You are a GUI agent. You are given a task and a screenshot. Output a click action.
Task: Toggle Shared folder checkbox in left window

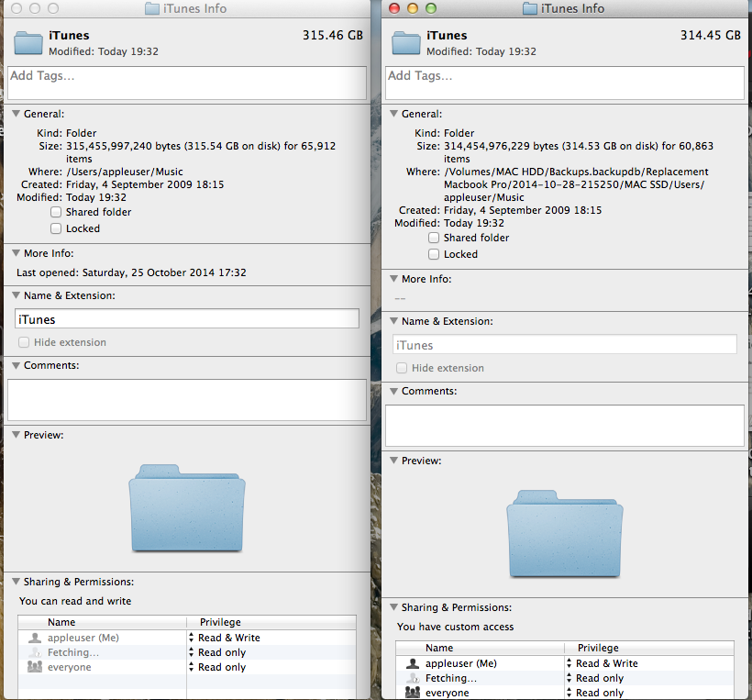[56, 212]
